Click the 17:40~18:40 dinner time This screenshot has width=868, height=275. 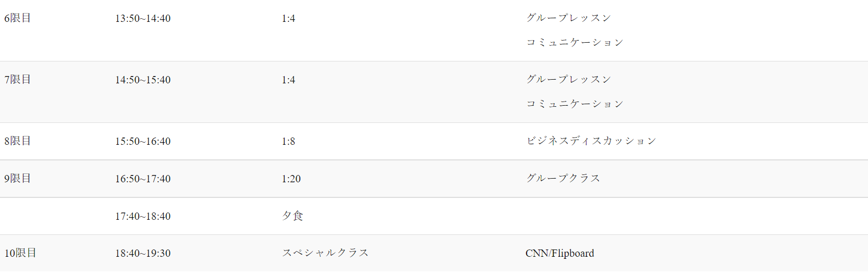(x=143, y=216)
